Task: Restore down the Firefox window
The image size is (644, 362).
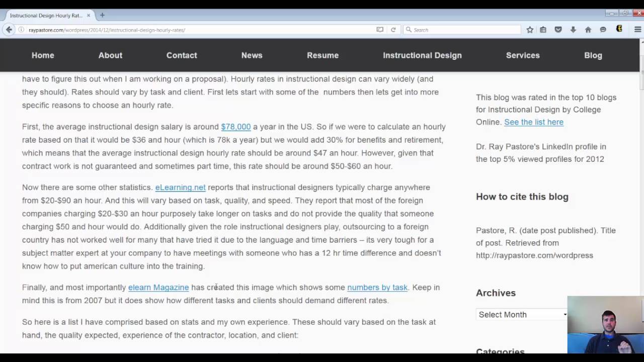Action: (x=625, y=14)
